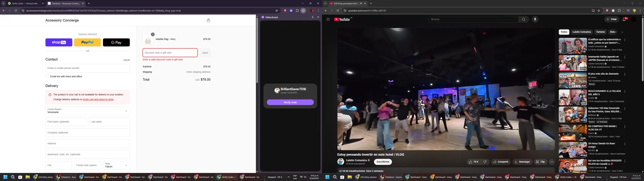This screenshot has height=181, width=644.
Task: Select the Turismo filter chip
Action: pyautogui.click(x=601, y=32)
